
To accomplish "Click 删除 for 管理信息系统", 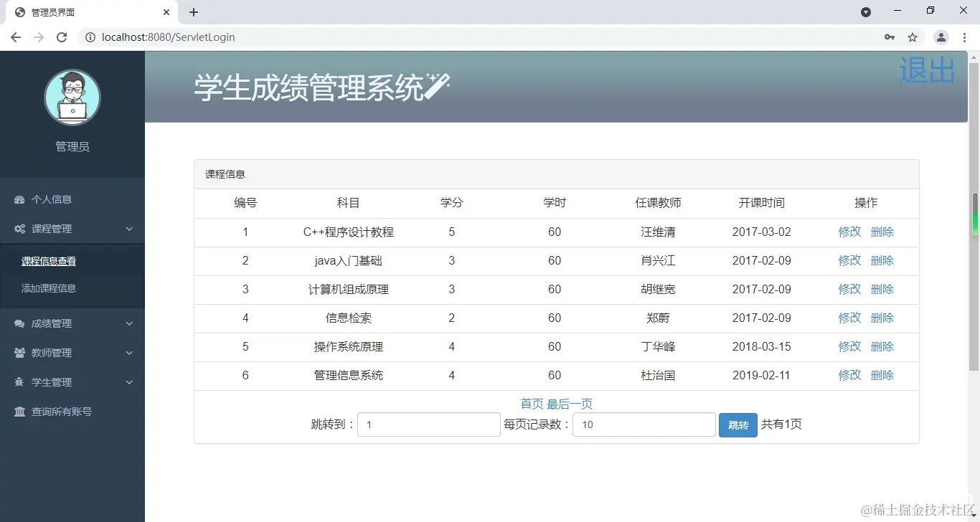I will pos(882,375).
